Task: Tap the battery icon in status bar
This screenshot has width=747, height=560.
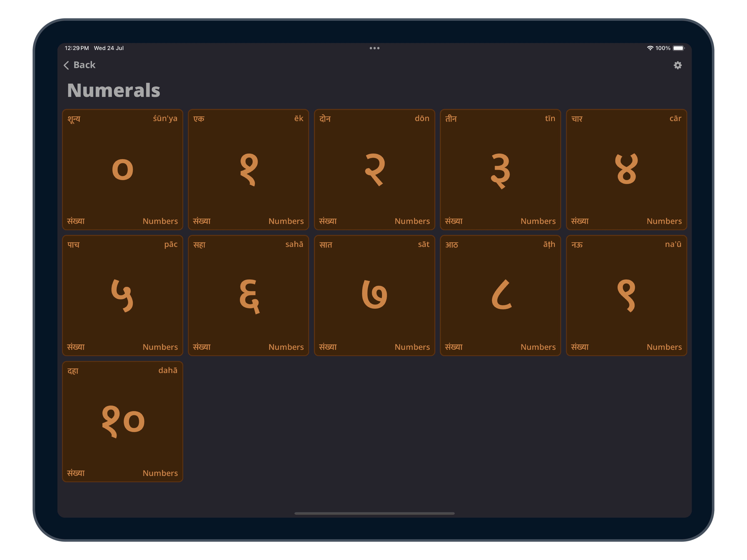Action: tap(678, 48)
